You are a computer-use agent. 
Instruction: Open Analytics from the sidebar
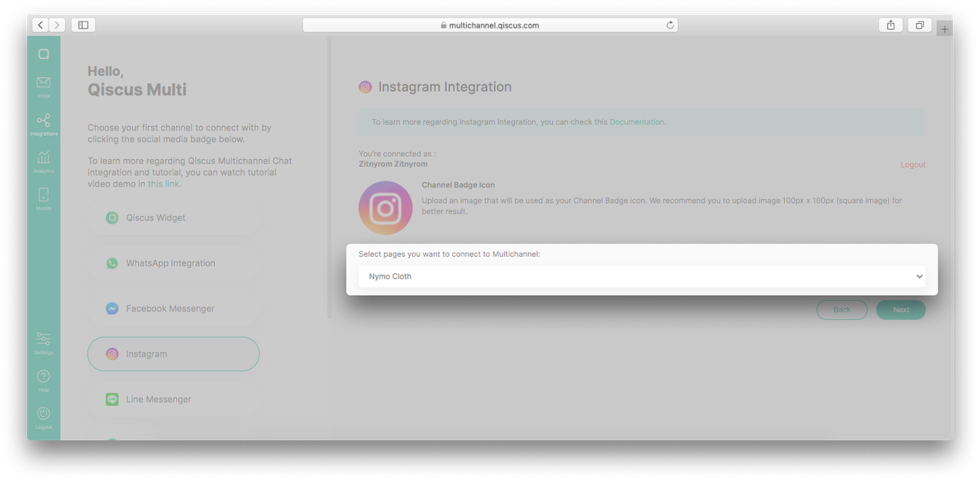coord(43,161)
